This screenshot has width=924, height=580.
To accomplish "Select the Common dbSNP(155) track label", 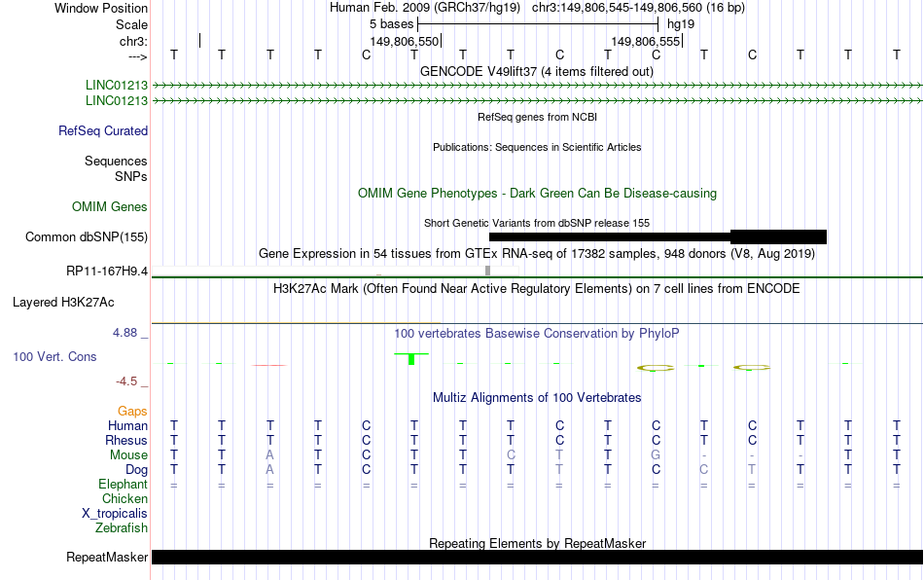I will point(86,236).
